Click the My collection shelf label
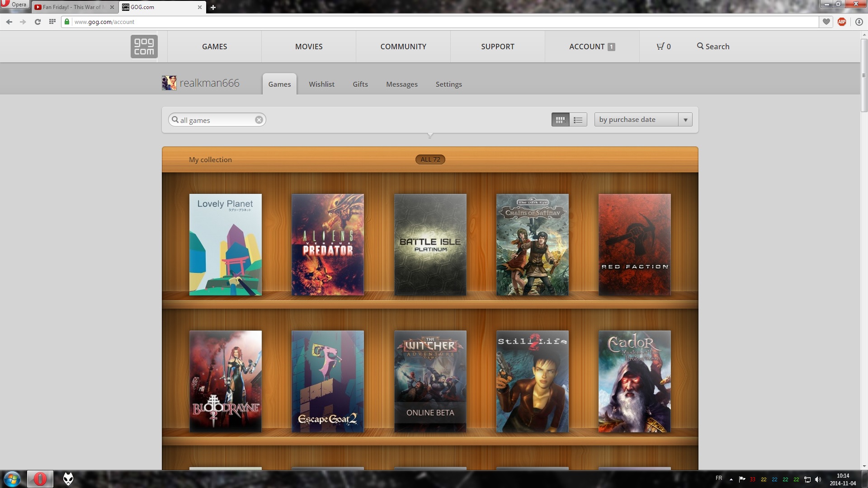Viewport: 868px width, 488px height. click(210, 160)
